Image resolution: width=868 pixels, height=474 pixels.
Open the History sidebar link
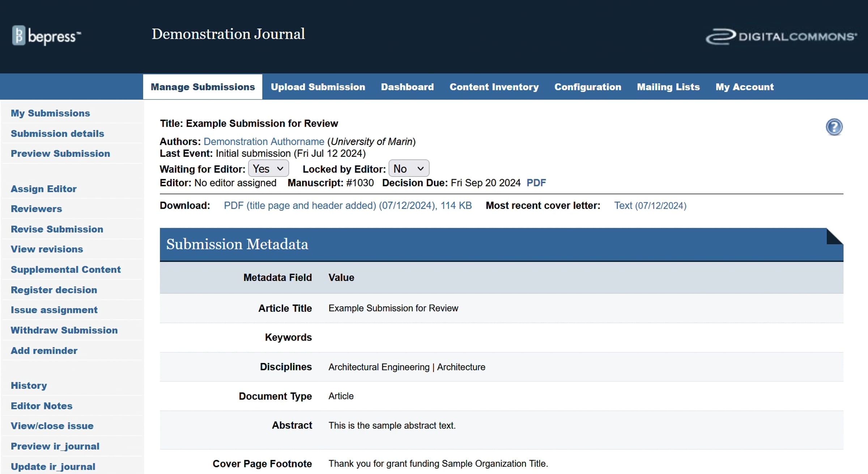click(29, 385)
